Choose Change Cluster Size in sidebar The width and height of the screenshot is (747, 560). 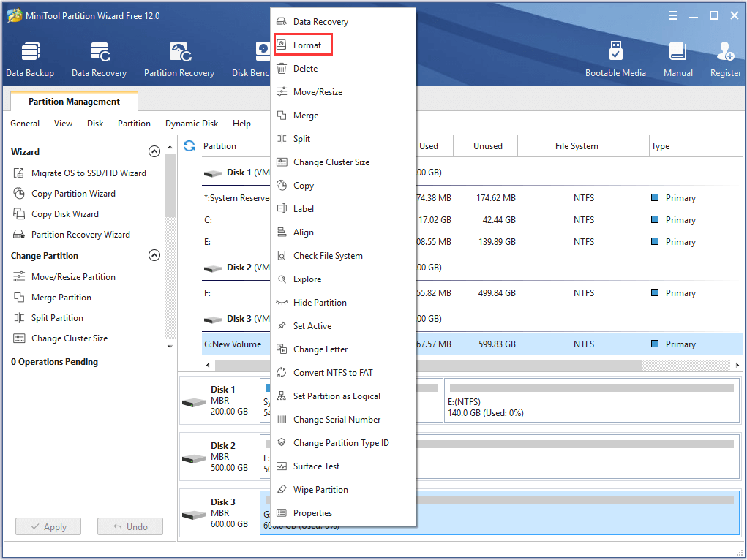click(x=61, y=338)
